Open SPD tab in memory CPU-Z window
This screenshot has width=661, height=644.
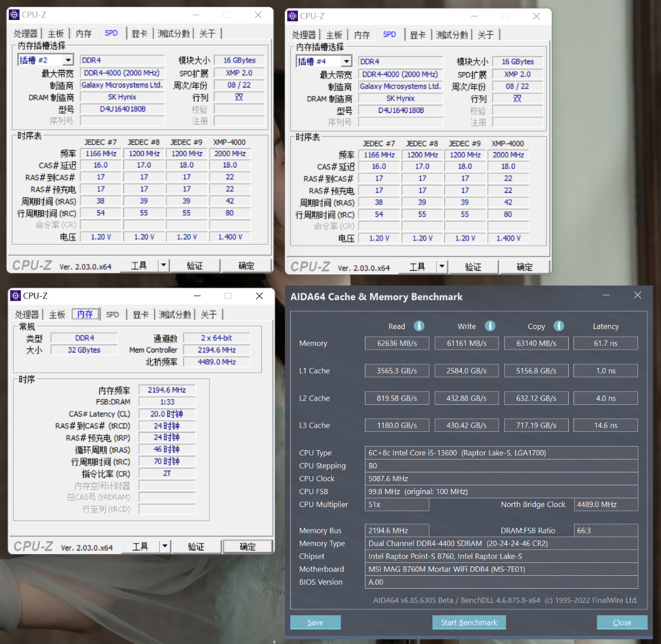[x=112, y=314]
